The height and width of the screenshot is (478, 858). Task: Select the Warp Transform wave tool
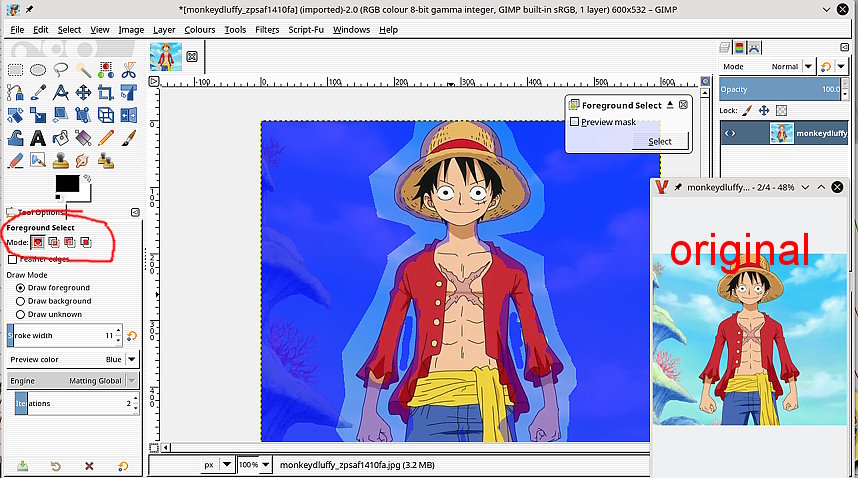pyautogui.click(x=15, y=138)
